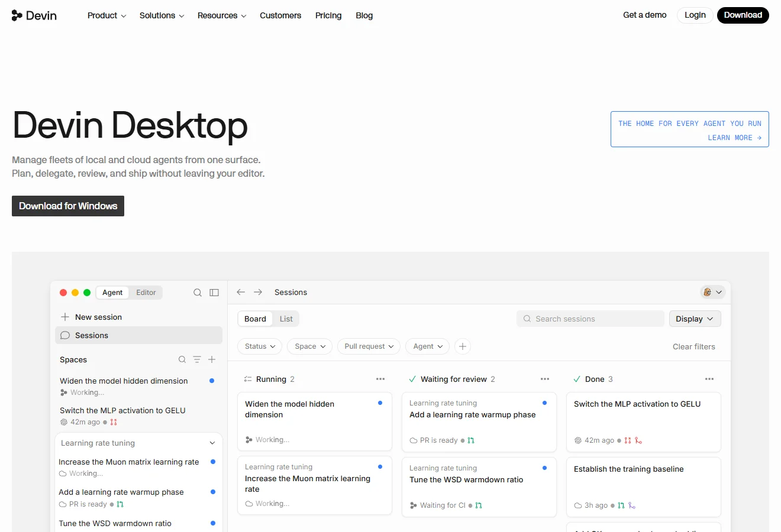Toggle the sidebar panel layout icon
This screenshot has height=532, width=781.
pyautogui.click(x=214, y=293)
